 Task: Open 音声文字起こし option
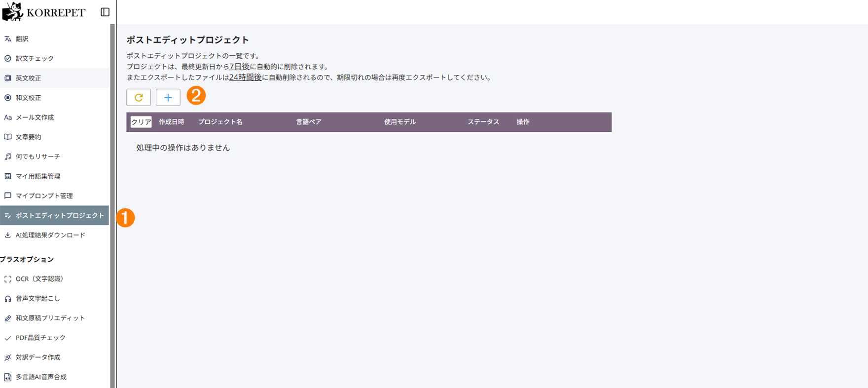(x=54, y=299)
